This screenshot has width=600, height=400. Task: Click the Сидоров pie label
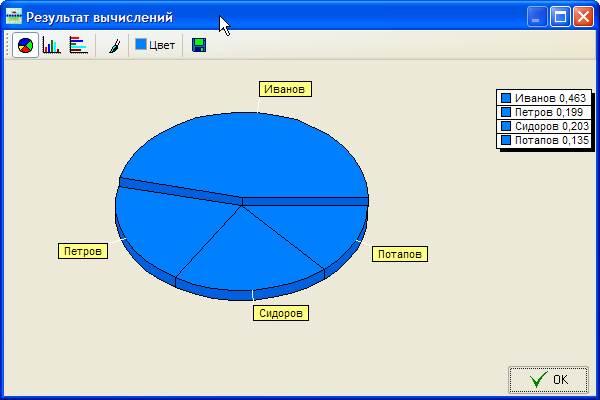[279, 313]
